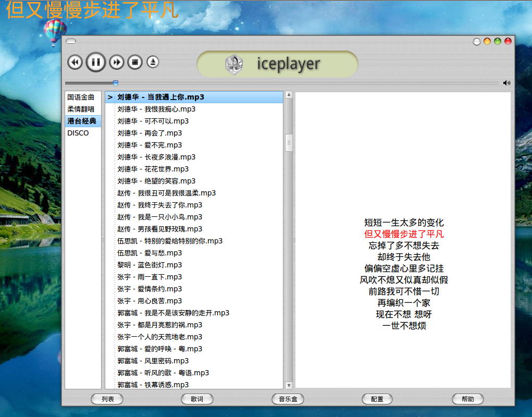Select the DISCO playlist
Viewport: 532px width, 417px height.
pyautogui.click(x=83, y=133)
